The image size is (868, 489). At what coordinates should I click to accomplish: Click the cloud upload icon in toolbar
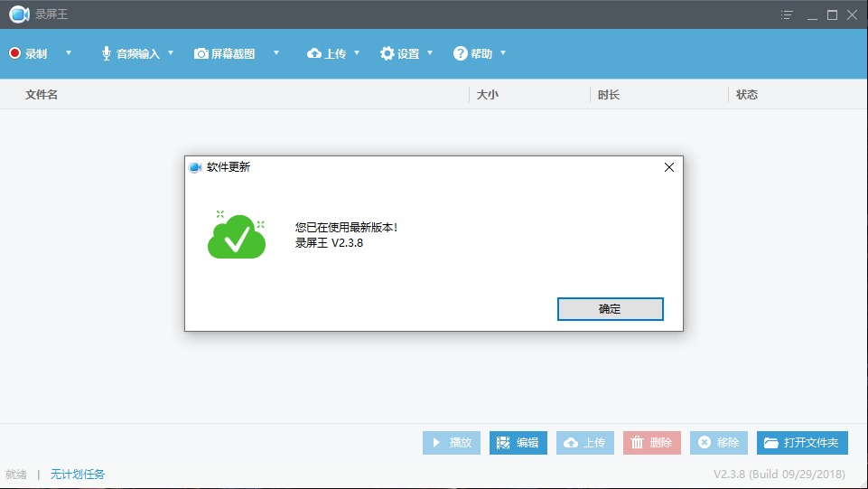[x=314, y=53]
